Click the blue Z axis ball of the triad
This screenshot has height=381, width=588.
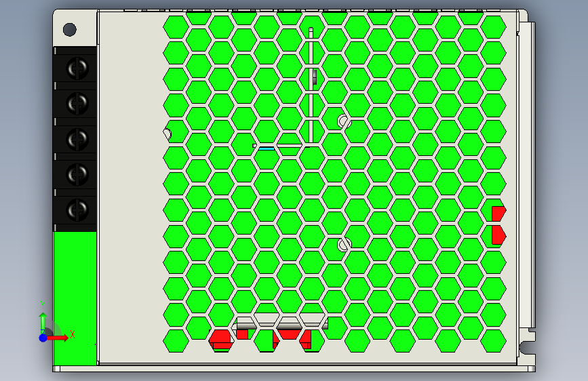tap(43, 338)
